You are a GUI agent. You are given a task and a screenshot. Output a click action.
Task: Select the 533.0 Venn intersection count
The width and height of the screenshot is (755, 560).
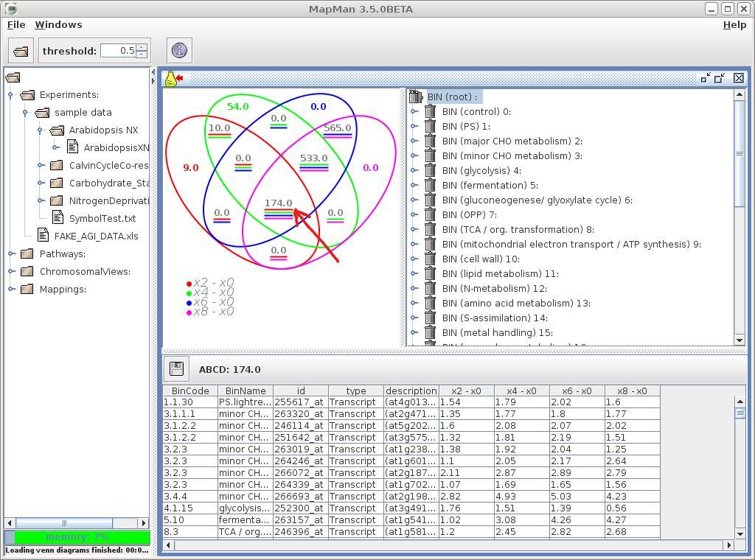point(314,158)
